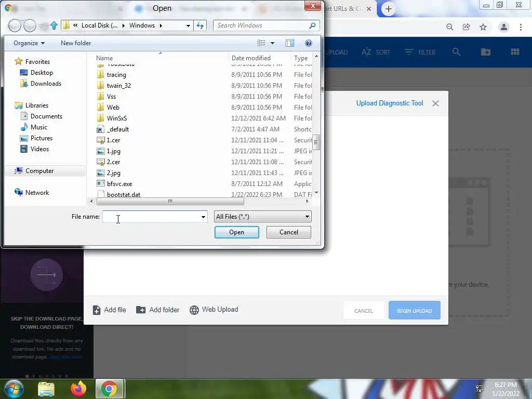Image resolution: width=532 pixels, height=399 pixels.
Task: Switch to grid view icon in blue toolbar
Action: pyautogui.click(x=515, y=52)
